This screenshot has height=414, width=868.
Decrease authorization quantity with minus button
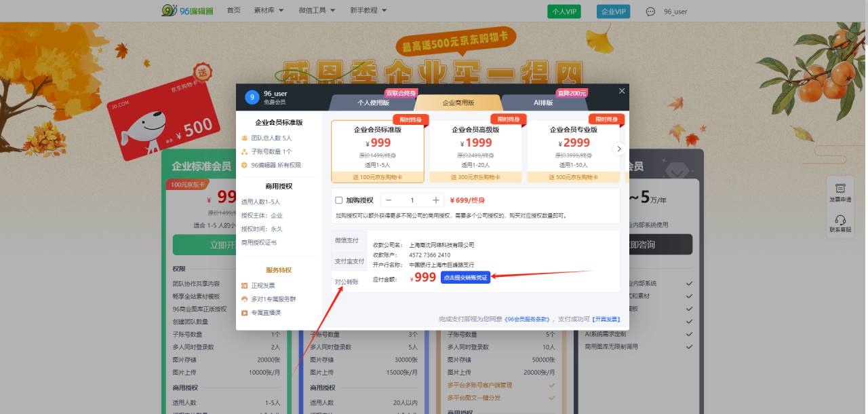point(388,200)
